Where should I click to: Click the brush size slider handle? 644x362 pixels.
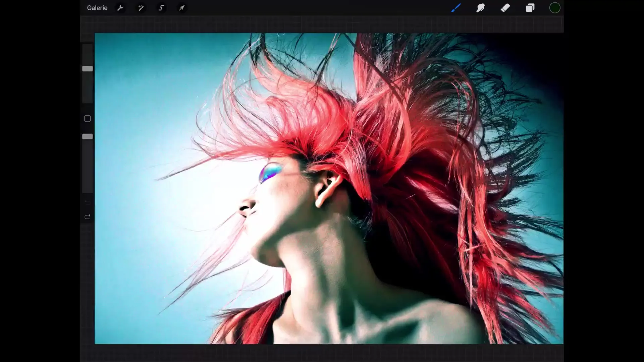point(88,69)
